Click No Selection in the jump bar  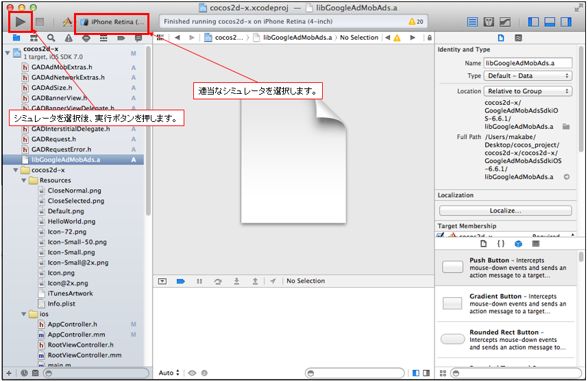point(359,38)
